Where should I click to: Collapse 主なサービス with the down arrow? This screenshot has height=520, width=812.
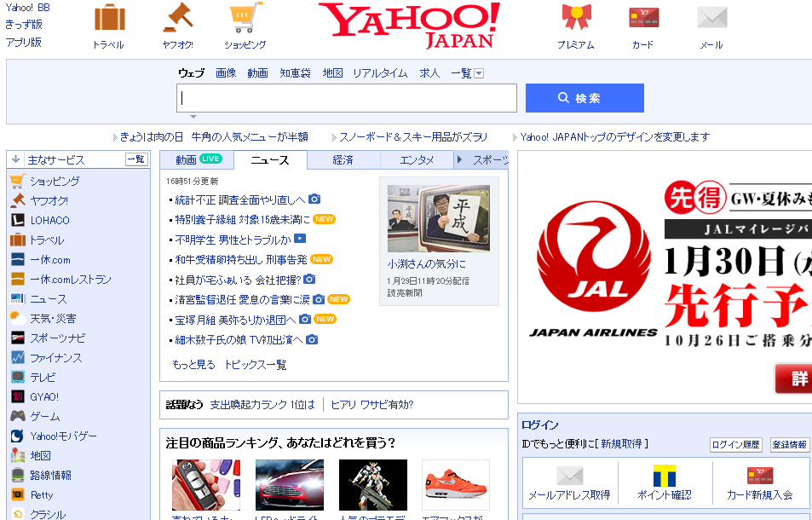click(15, 159)
